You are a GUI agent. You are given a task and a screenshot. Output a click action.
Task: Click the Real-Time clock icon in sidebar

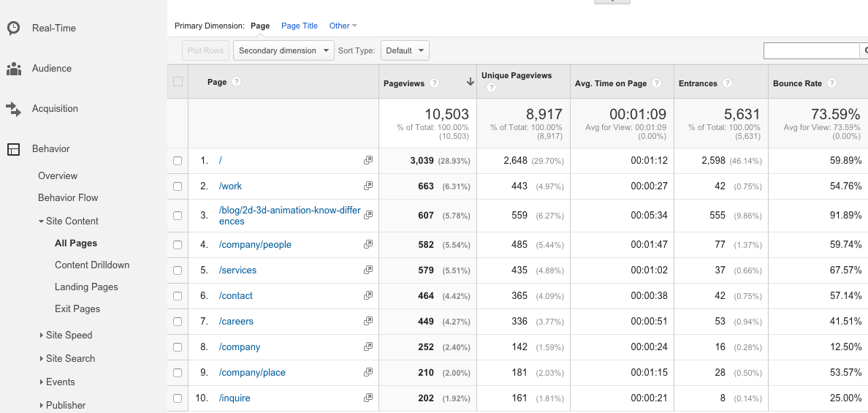point(13,29)
